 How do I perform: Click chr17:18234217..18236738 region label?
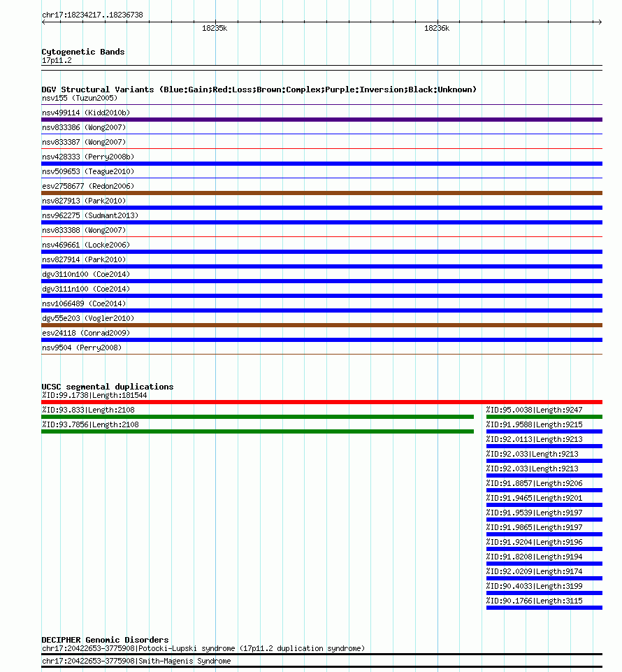coord(92,15)
